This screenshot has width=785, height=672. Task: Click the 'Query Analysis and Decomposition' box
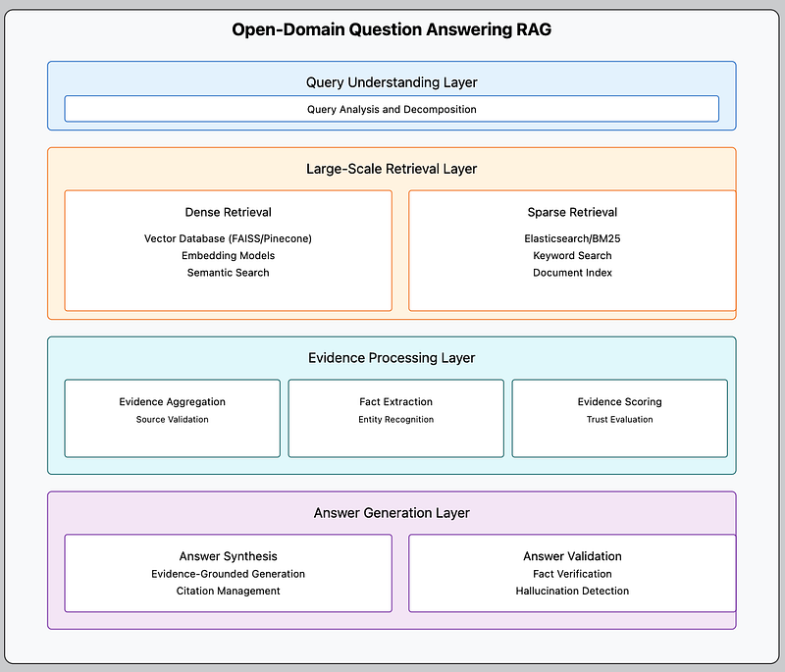pos(392,109)
